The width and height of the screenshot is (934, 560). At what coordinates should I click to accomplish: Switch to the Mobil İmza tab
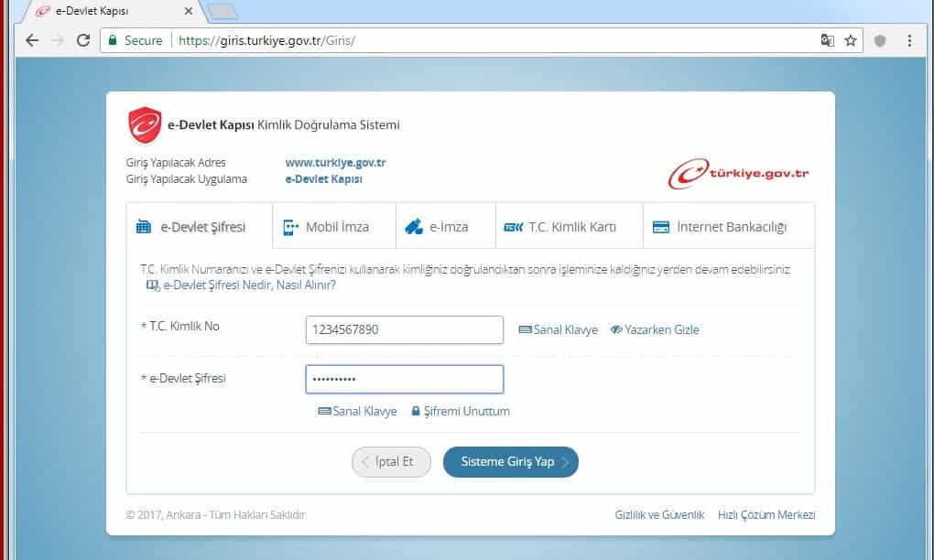tap(334, 226)
